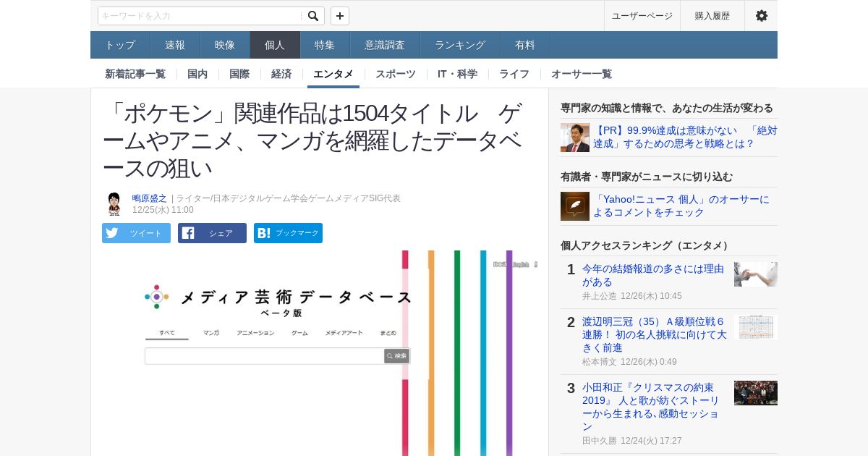Click author name 鳴原盛之
Image resolution: width=868 pixels, height=456 pixels.
pyautogui.click(x=150, y=198)
